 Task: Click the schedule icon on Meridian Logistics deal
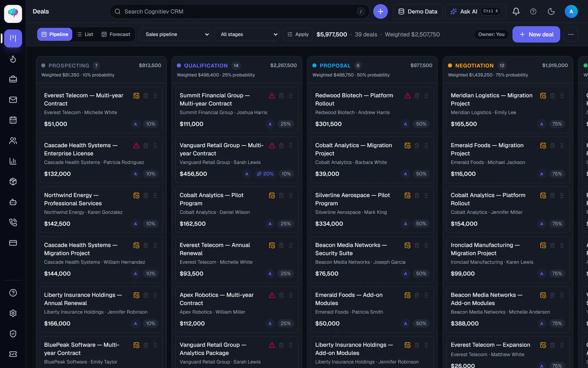543,96
